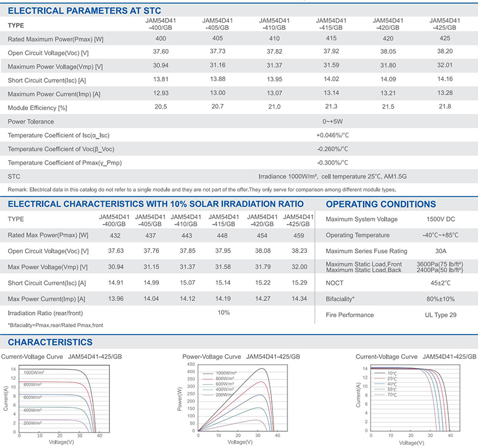Select the Power Tolerance value 0~+5W
The height and width of the screenshot is (448, 478).
(333, 120)
